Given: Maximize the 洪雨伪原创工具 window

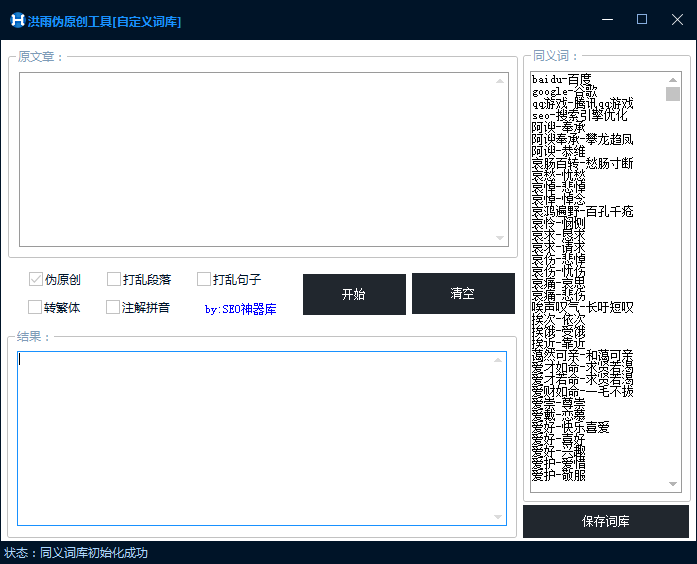Looking at the screenshot, I should tap(642, 19).
